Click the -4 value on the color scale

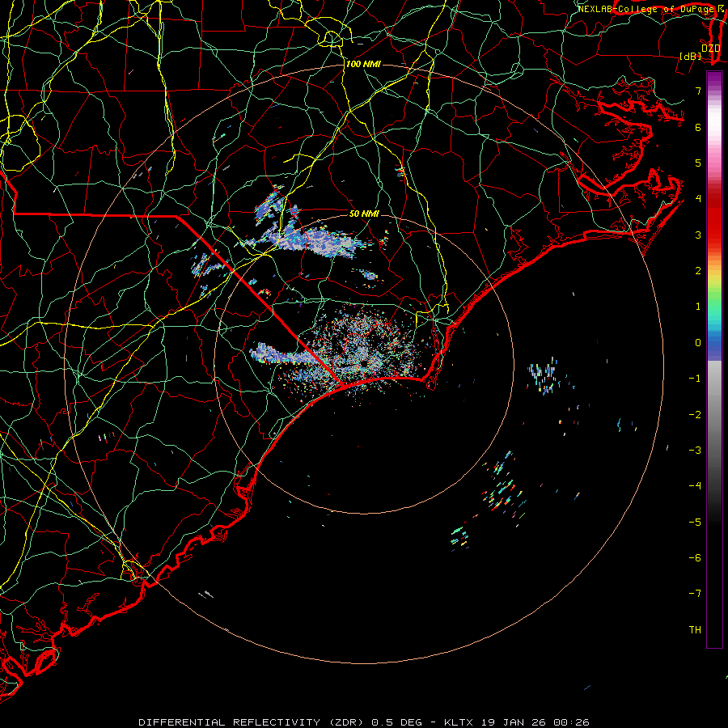point(695,485)
